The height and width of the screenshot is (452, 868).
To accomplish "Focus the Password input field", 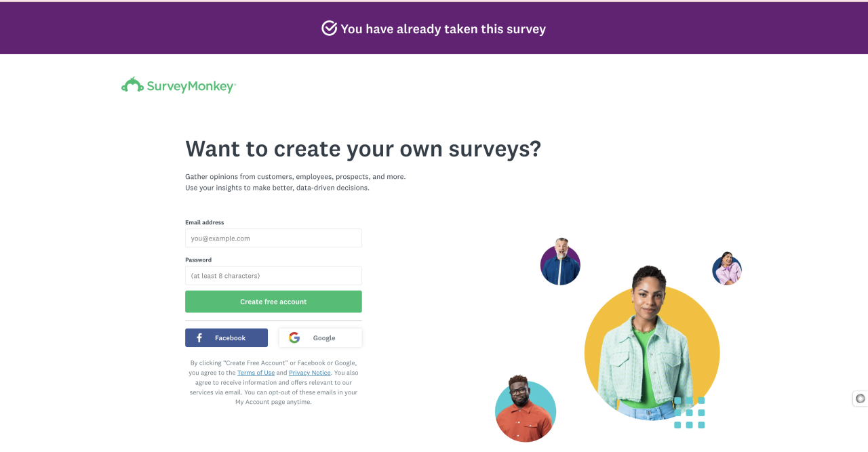I will [273, 276].
